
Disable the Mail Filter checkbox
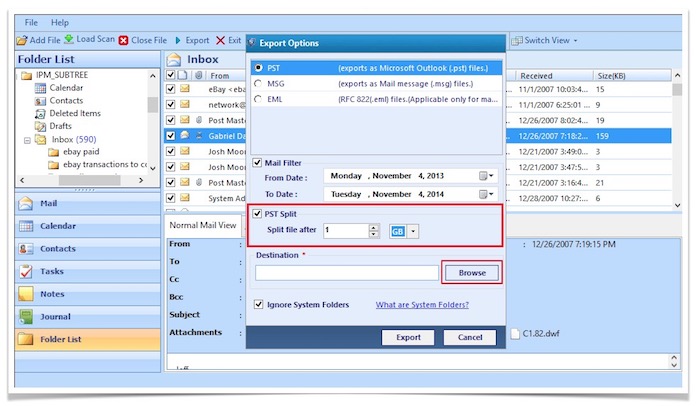(x=257, y=160)
